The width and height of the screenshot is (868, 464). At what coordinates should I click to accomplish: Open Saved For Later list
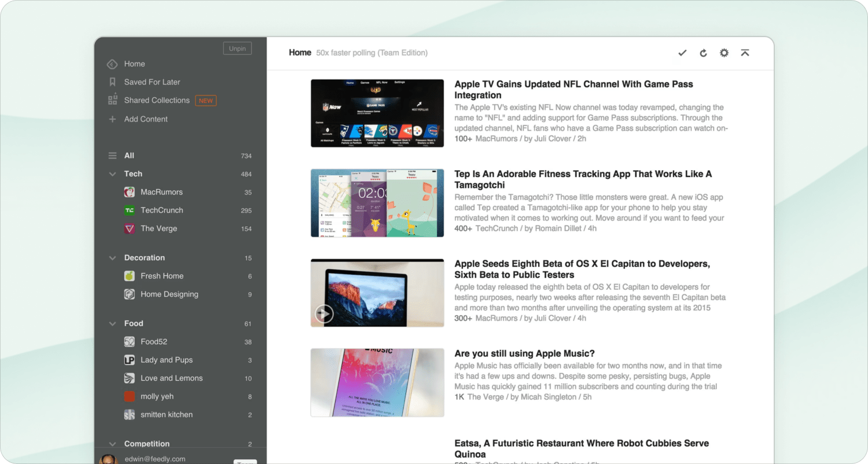152,82
